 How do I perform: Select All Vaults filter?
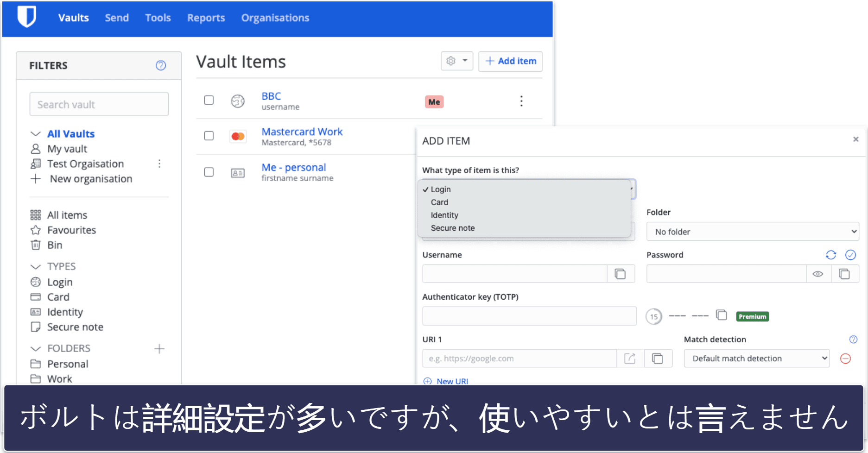click(71, 134)
